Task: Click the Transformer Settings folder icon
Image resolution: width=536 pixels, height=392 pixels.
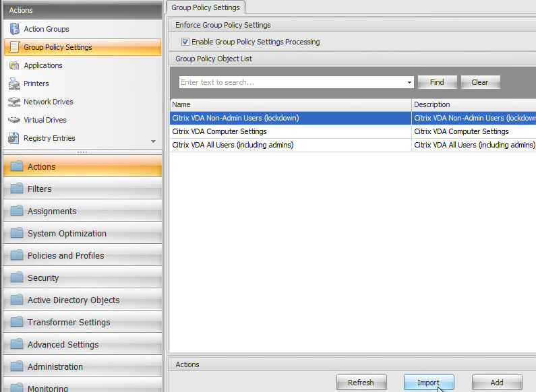Action: 16,322
